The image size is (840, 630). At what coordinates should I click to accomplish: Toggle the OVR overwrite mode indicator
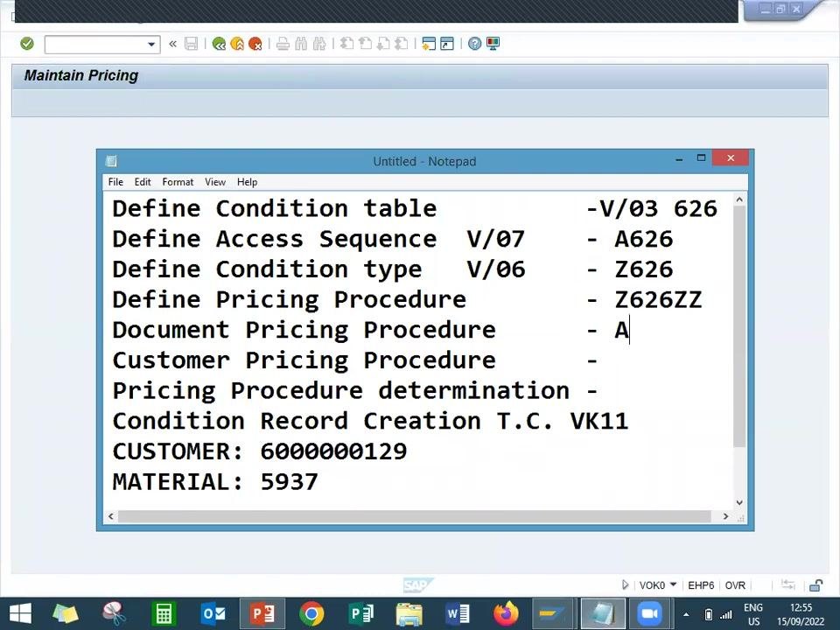pos(735,585)
